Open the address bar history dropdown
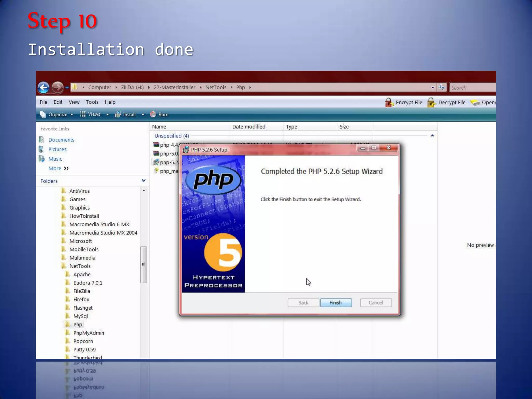 (x=433, y=88)
